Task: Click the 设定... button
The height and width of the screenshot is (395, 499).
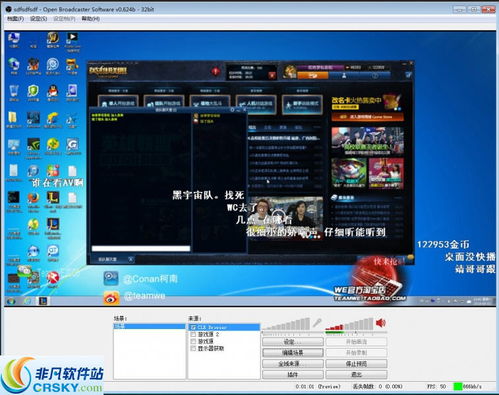Action: tap(293, 342)
